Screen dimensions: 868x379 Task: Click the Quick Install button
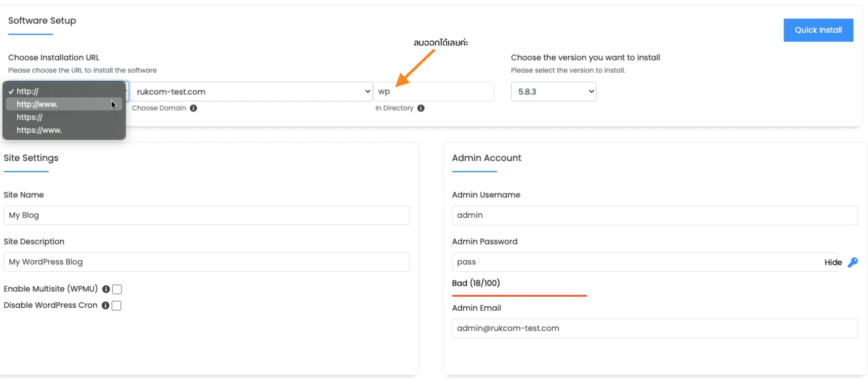click(x=818, y=30)
